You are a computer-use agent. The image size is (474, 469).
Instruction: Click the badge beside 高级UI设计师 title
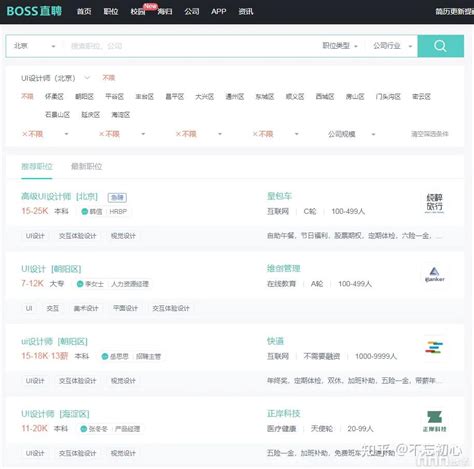(x=117, y=197)
